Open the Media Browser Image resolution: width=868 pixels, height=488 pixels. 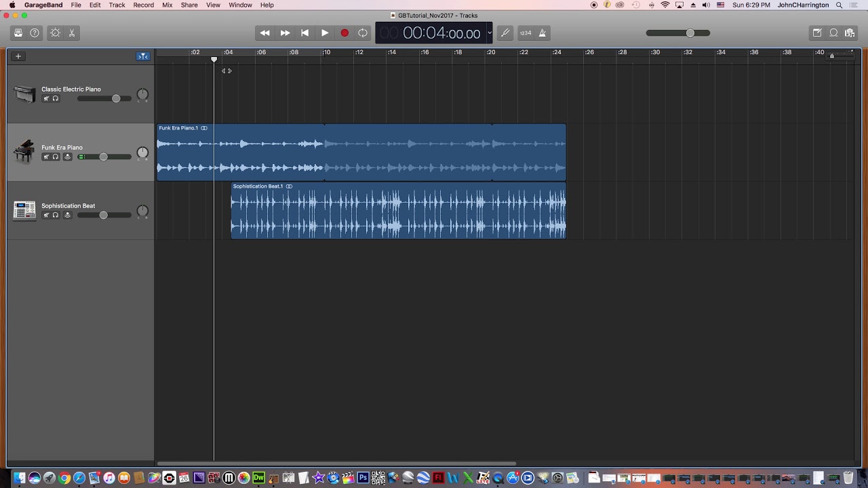(850, 33)
